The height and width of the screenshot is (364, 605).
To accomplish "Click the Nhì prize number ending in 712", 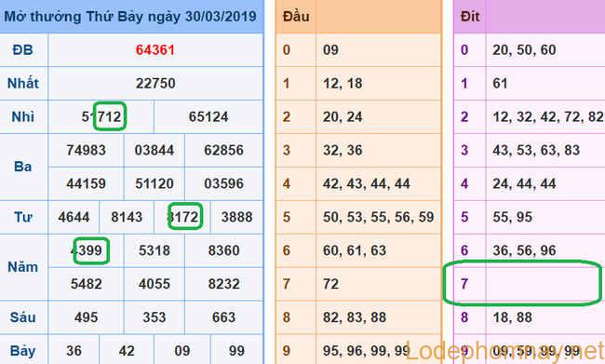I will pyautogui.click(x=101, y=117).
